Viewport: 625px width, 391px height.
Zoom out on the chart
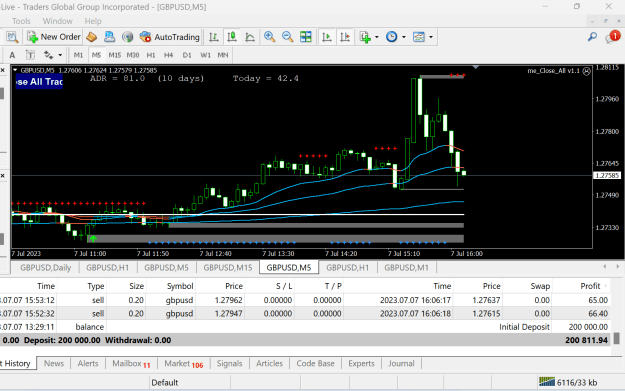point(287,37)
